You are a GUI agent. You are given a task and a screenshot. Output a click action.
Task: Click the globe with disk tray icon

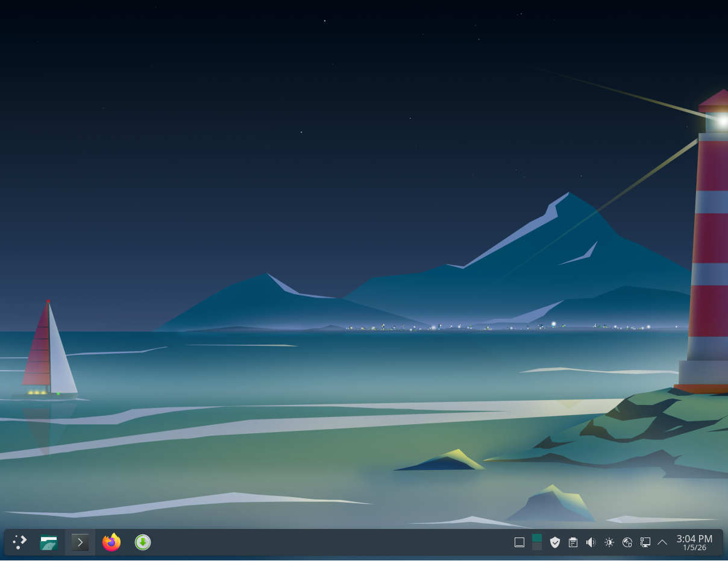[627, 542]
